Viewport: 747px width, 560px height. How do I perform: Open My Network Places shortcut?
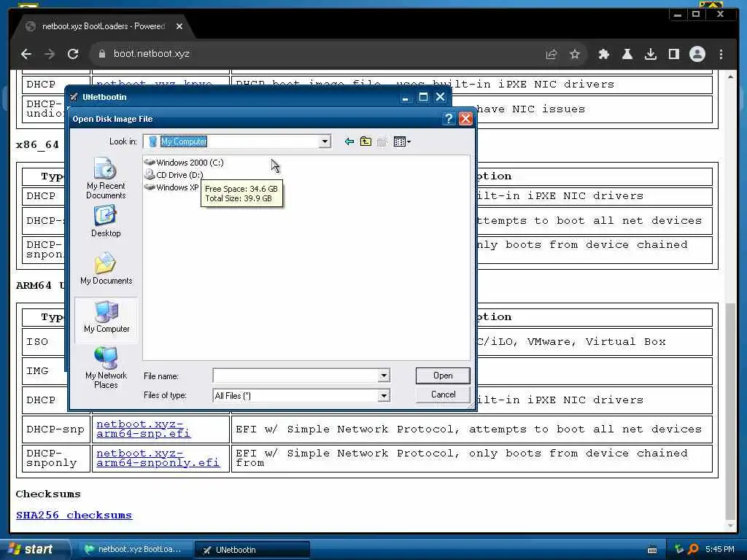tap(106, 367)
